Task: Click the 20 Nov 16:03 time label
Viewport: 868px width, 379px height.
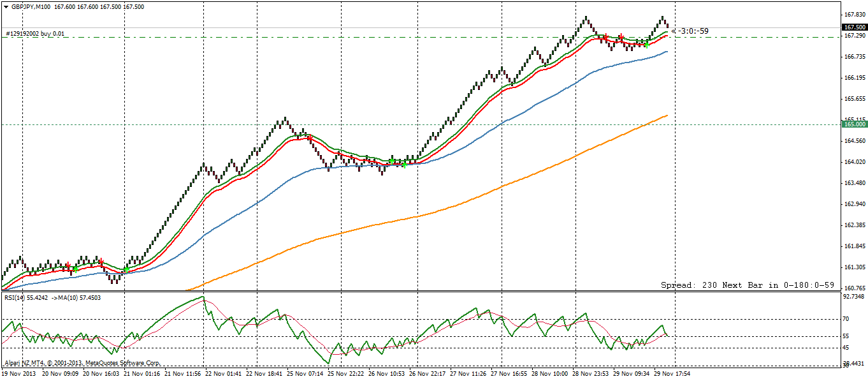Action: click(x=102, y=373)
